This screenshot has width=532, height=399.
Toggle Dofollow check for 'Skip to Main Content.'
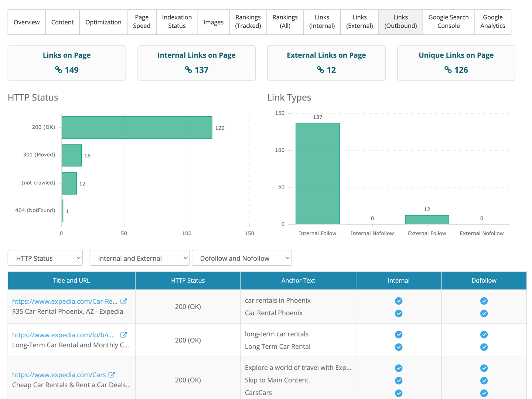click(484, 381)
